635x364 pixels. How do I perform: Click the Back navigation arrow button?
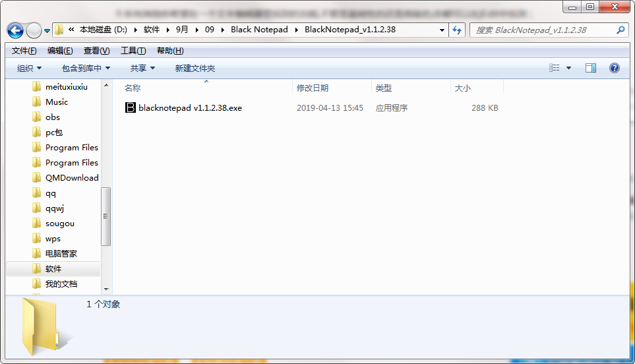[x=15, y=30]
